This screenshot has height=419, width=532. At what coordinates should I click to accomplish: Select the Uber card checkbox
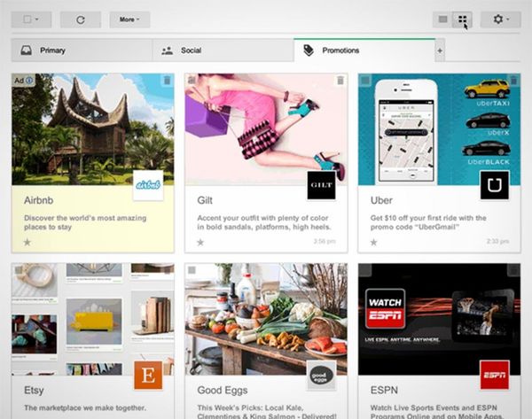pos(365,81)
